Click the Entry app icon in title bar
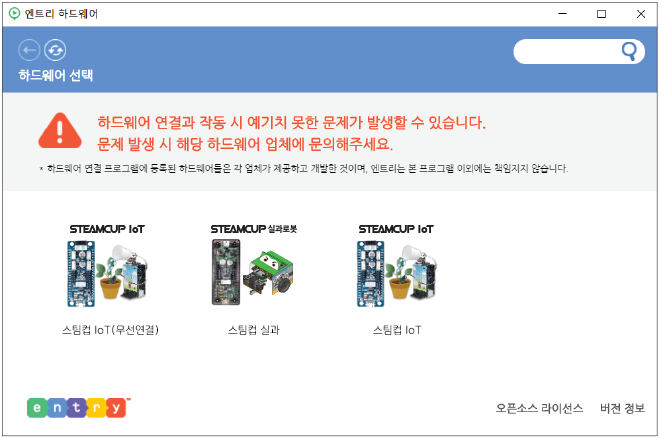Image resolution: width=659 pixels, height=437 pixels. (14, 14)
